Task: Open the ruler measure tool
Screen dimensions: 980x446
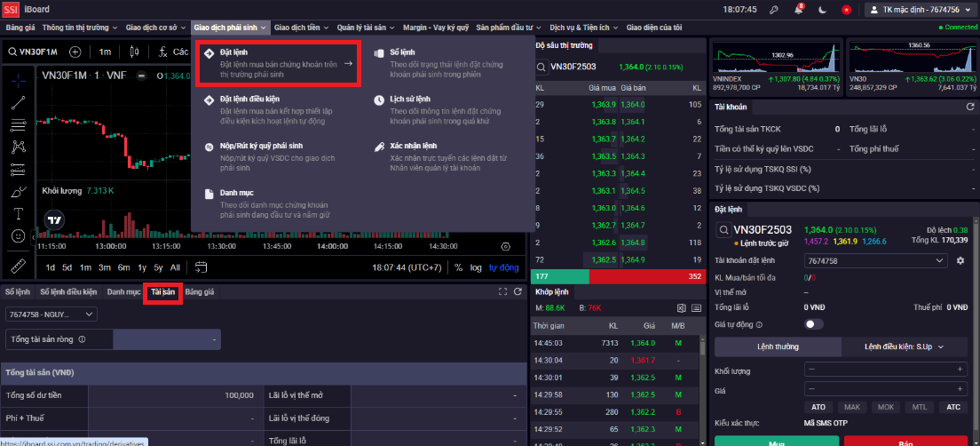Action: (x=19, y=264)
